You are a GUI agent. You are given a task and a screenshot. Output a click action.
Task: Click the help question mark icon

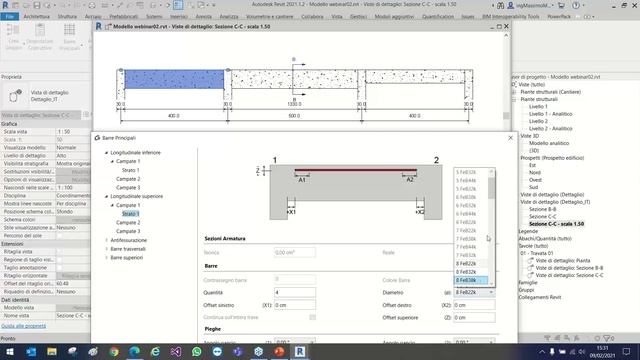(x=576, y=5)
